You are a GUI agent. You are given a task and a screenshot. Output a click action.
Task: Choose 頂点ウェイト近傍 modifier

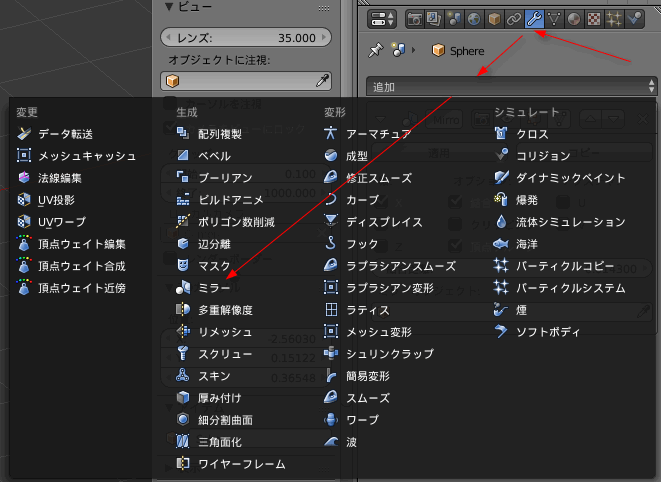pos(71,288)
